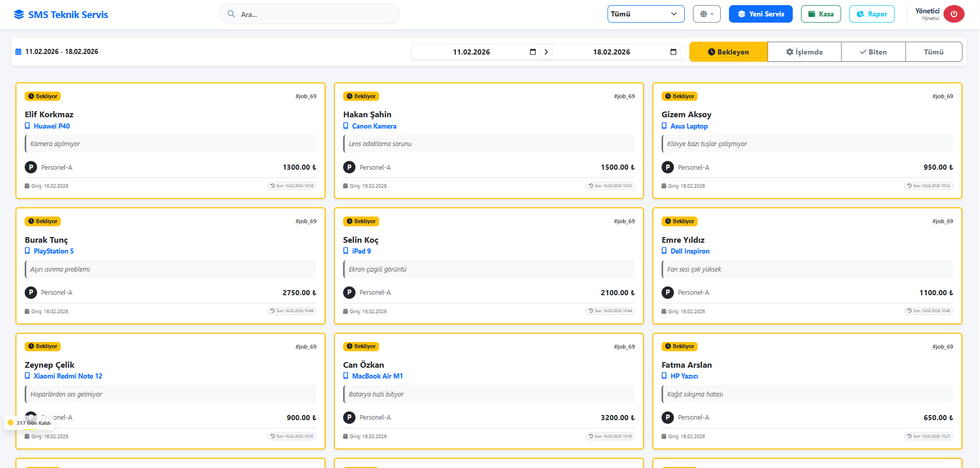Open end date calendar picker icon
Screen dimensions: 980x468
(673, 52)
